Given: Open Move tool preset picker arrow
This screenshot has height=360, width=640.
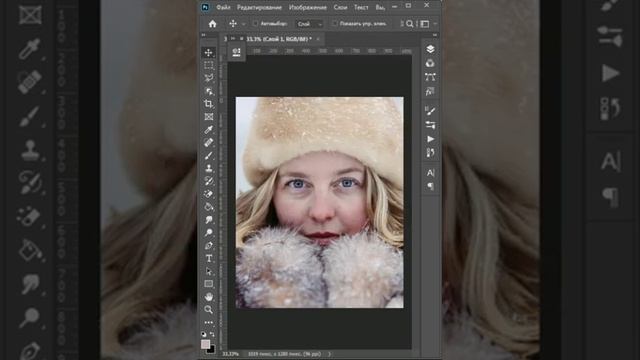Looking at the screenshot, I should (244, 24).
